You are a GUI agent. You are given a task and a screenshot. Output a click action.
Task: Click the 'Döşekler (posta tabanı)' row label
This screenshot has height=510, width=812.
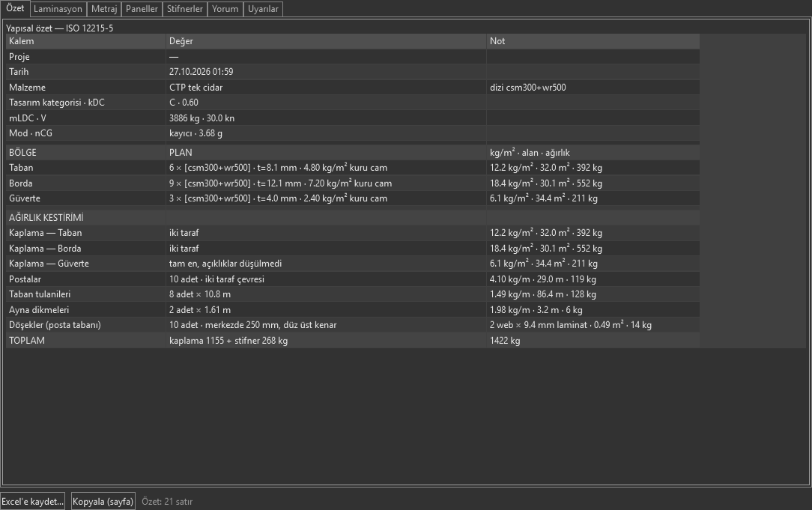click(86, 324)
